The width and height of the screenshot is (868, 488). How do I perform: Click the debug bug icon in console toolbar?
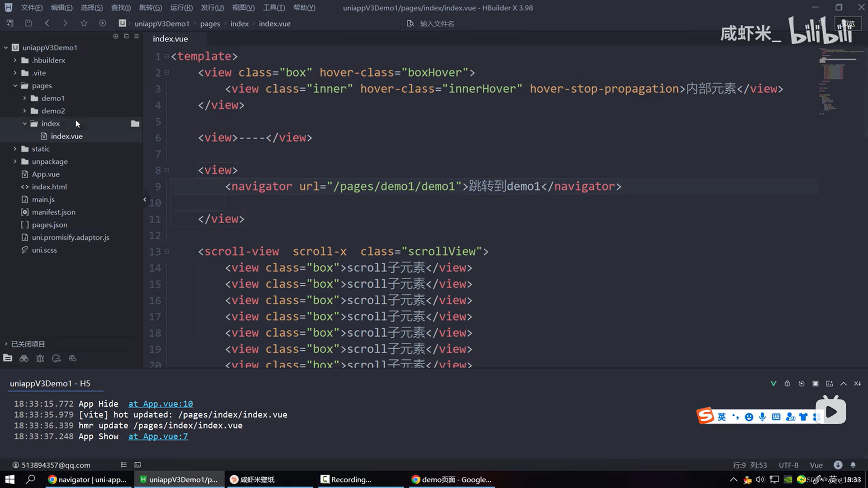[787, 384]
